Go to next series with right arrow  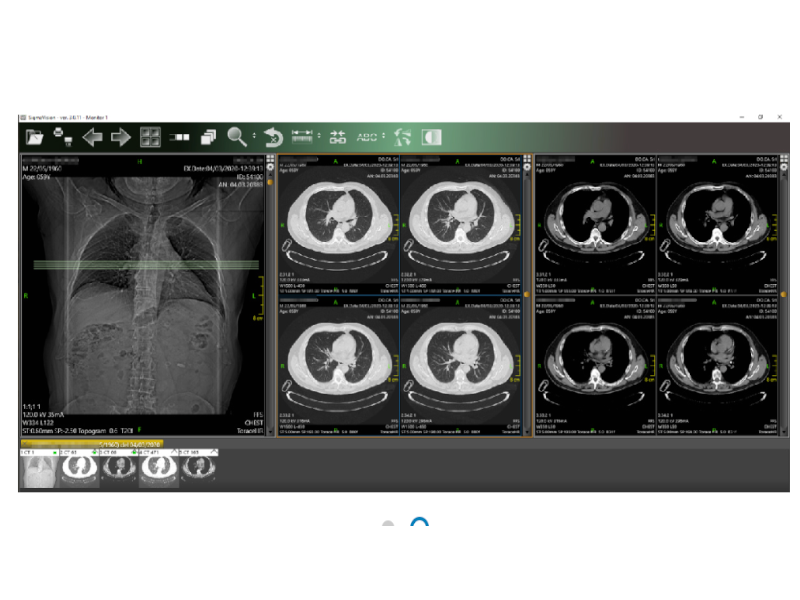click(121, 137)
